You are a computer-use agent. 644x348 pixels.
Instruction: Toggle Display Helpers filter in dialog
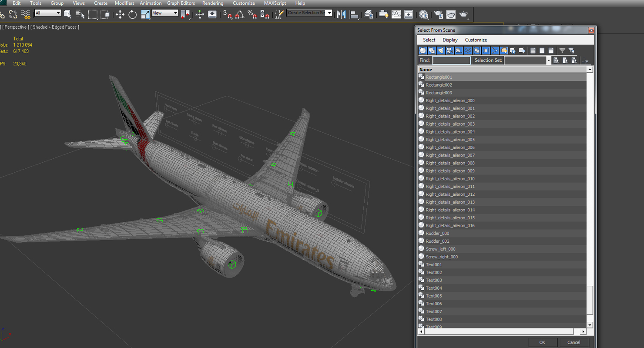click(x=459, y=50)
